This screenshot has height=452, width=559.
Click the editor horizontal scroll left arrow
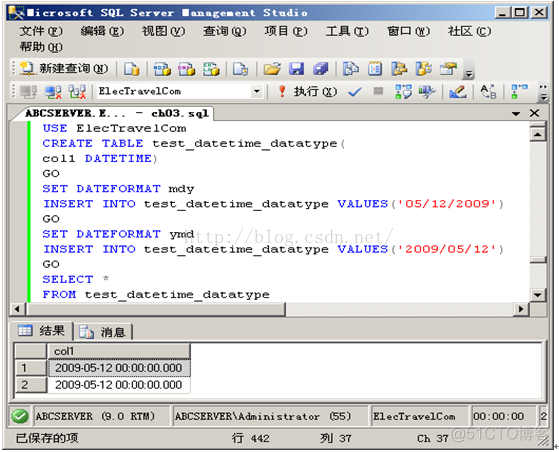point(17,309)
